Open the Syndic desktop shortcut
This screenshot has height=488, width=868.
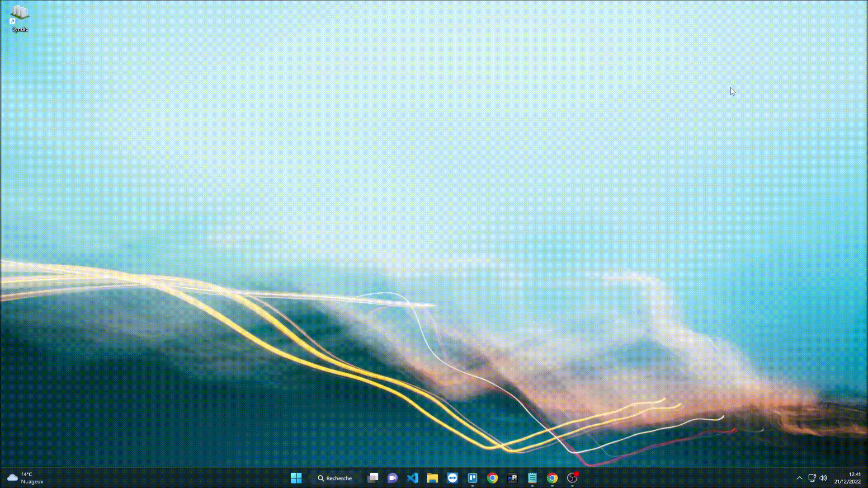tap(19, 19)
